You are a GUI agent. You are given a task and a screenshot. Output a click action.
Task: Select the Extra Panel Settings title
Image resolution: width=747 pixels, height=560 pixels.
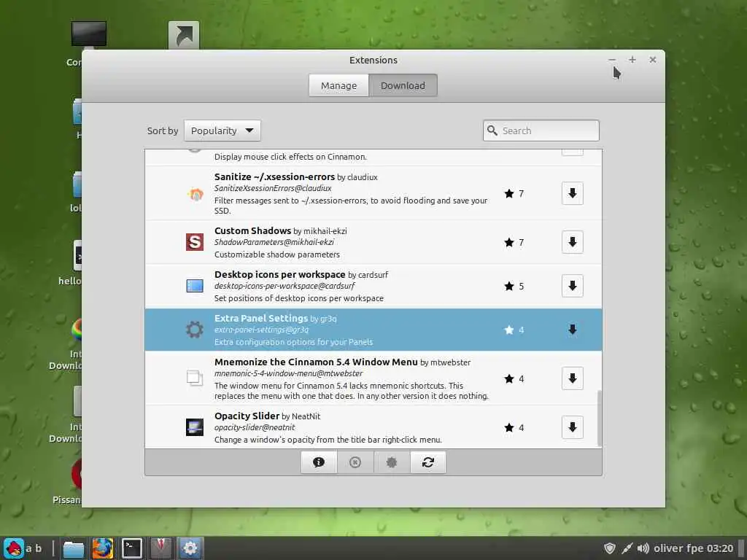261,318
